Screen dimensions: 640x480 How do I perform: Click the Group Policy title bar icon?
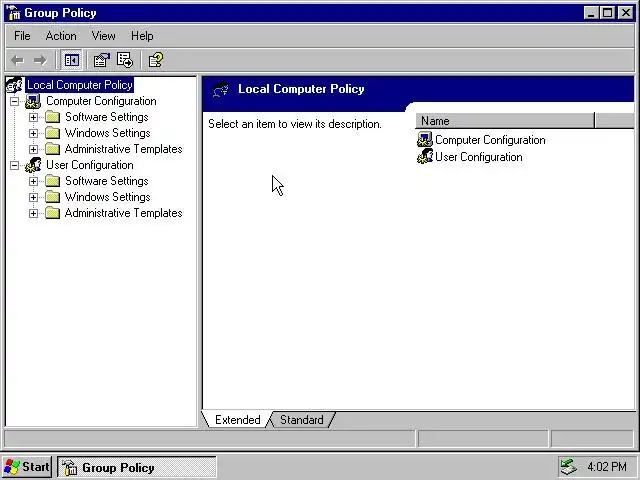13,13
